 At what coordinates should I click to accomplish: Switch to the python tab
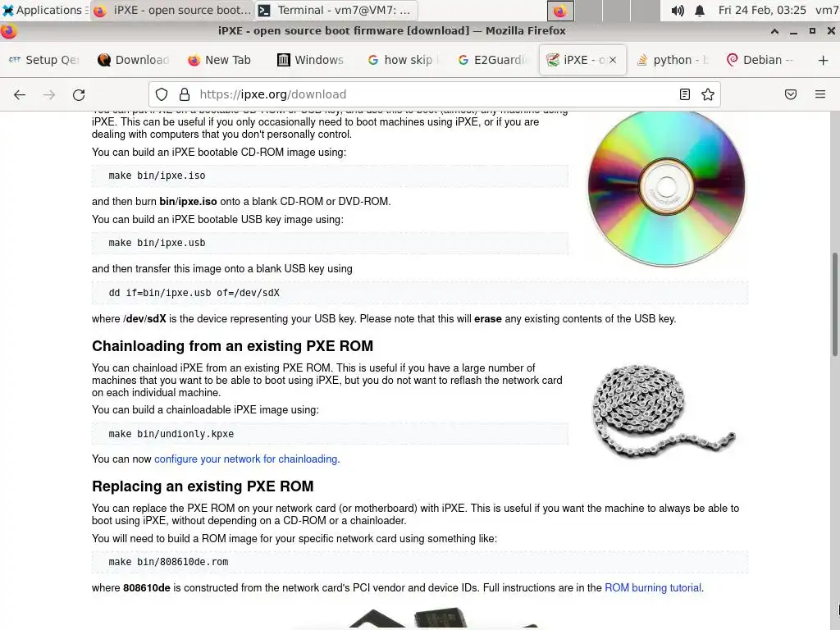[673, 60]
